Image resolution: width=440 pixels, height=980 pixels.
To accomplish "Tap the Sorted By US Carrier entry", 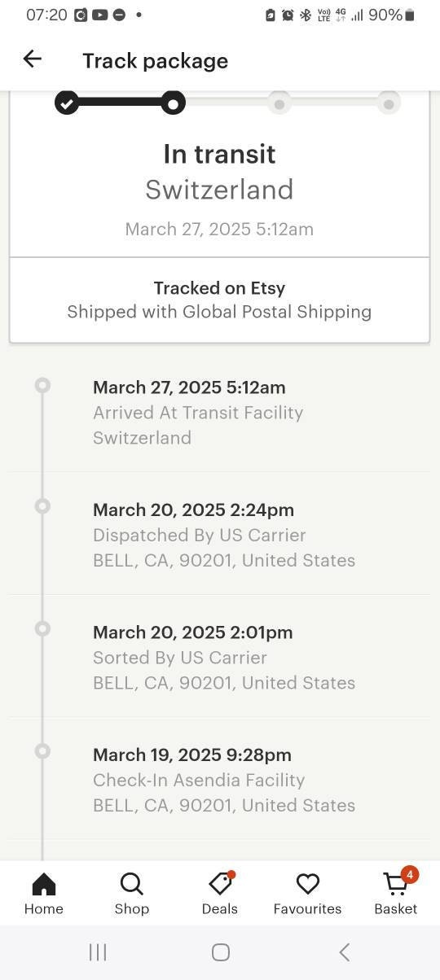I will 220,656.
